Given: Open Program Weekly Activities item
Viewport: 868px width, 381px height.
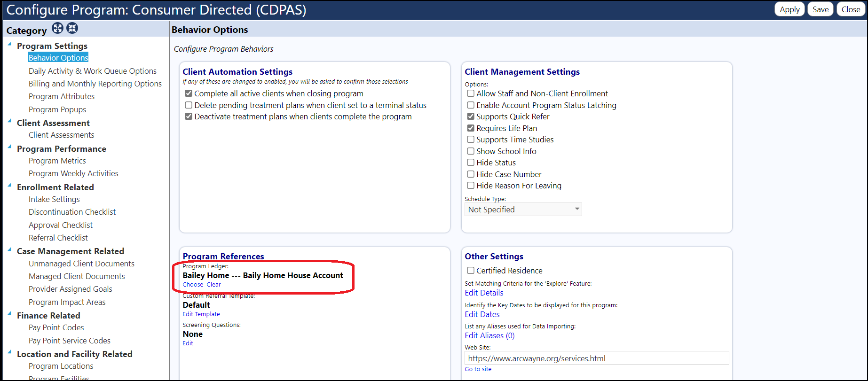Looking at the screenshot, I should [x=73, y=173].
